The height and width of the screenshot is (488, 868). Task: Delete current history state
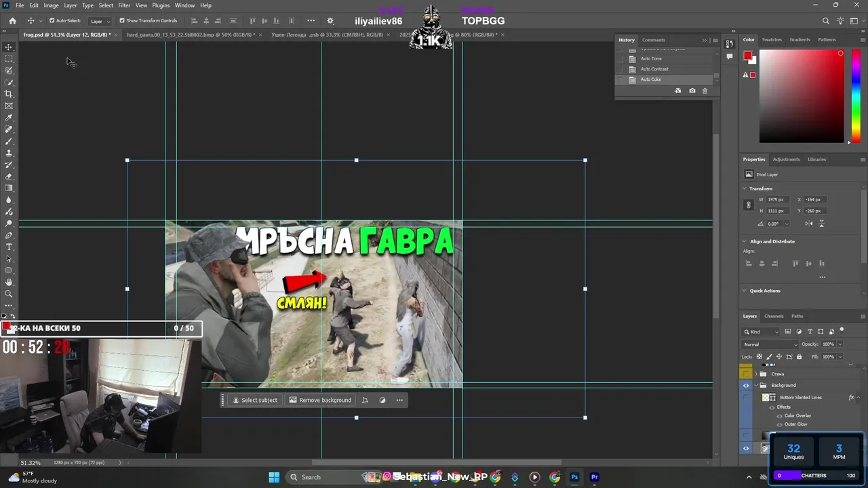[705, 91]
